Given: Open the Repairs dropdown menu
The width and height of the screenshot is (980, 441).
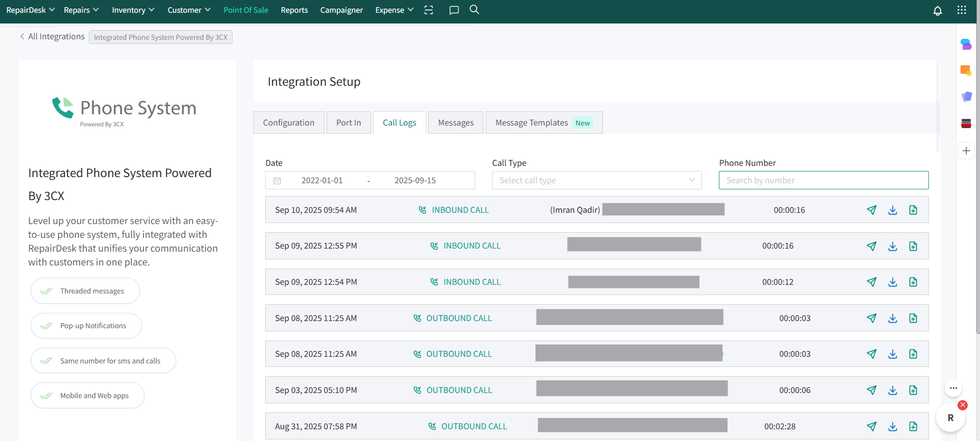Looking at the screenshot, I should (81, 10).
